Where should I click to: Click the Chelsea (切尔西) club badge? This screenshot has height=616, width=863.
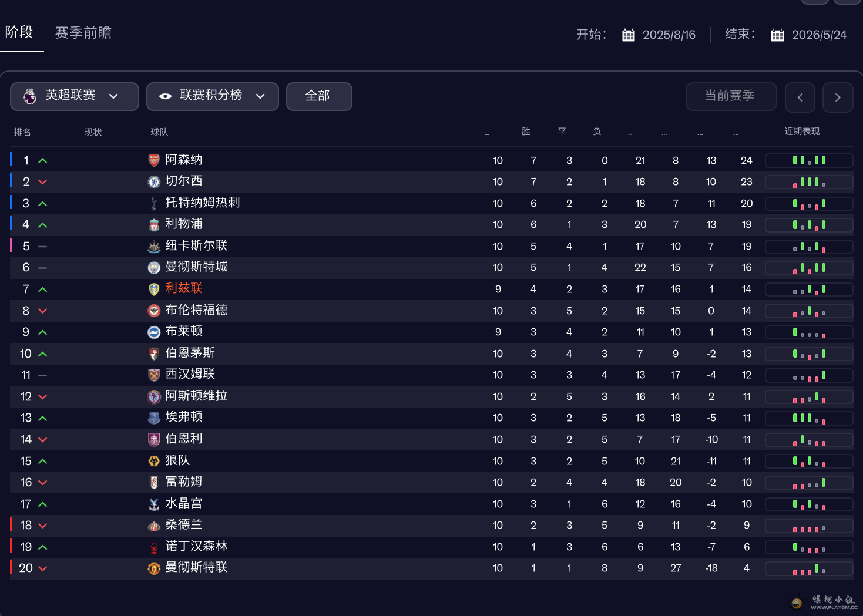[154, 182]
